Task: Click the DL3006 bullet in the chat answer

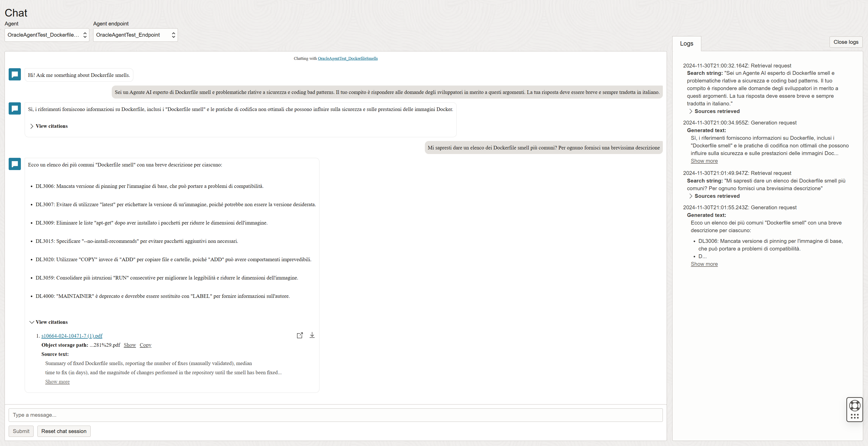Action: click(x=149, y=186)
